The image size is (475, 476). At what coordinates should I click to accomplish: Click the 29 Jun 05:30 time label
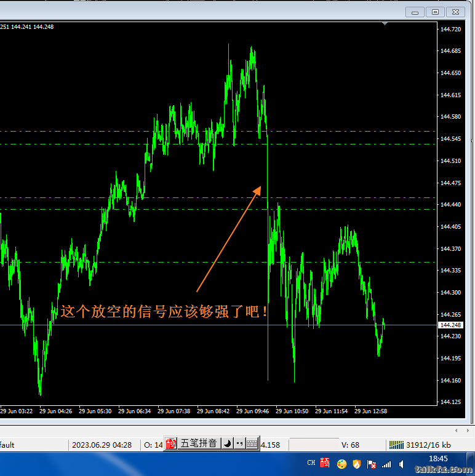click(x=95, y=411)
